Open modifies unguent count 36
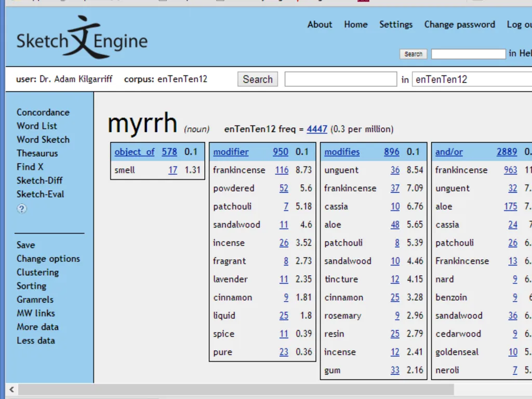532x399 pixels. click(395, 170)
